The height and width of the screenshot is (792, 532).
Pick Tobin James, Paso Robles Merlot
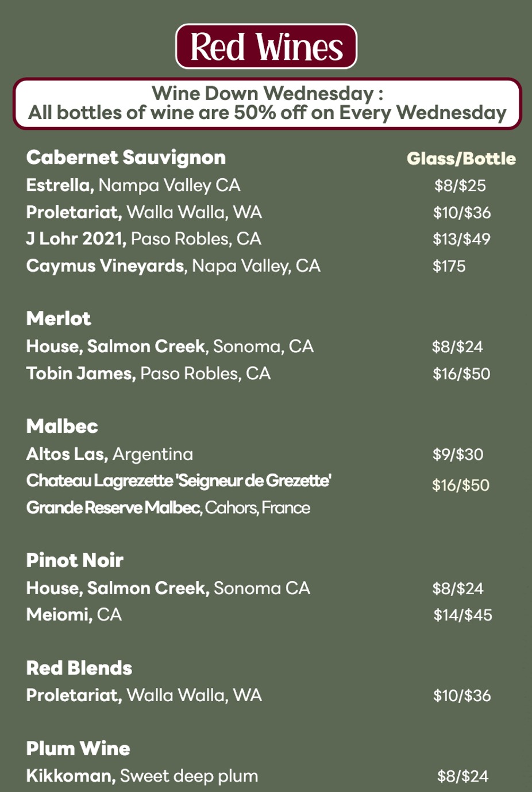[148, 374]
